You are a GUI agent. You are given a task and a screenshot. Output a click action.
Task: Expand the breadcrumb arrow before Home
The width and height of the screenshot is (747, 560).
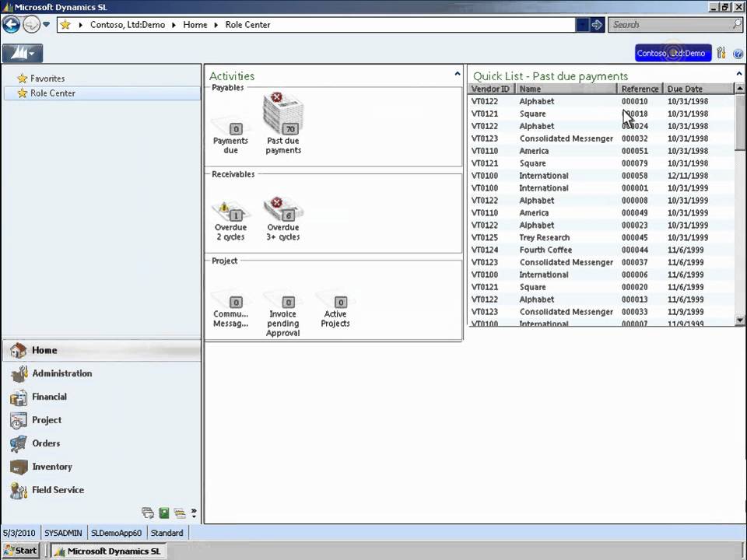click(174, 25)
